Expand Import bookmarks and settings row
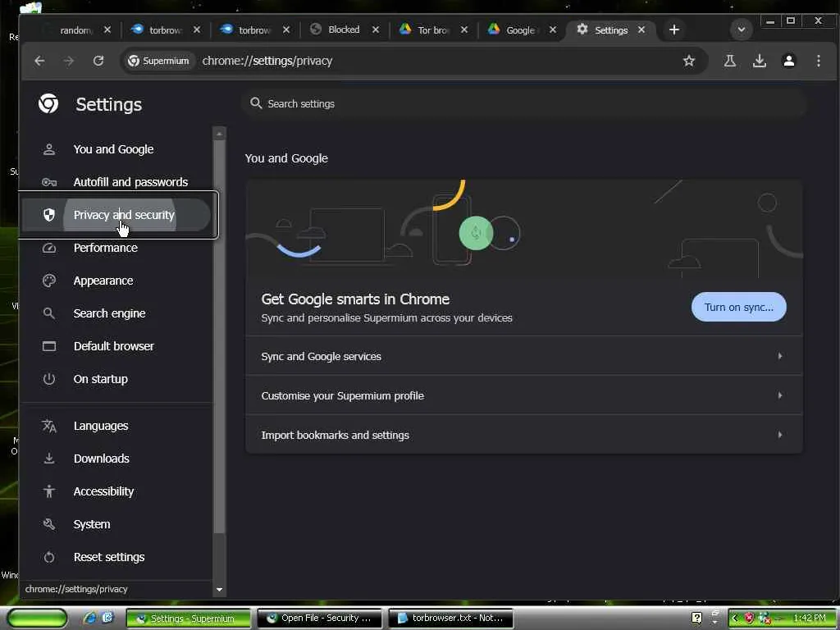 tap(523, 435)
